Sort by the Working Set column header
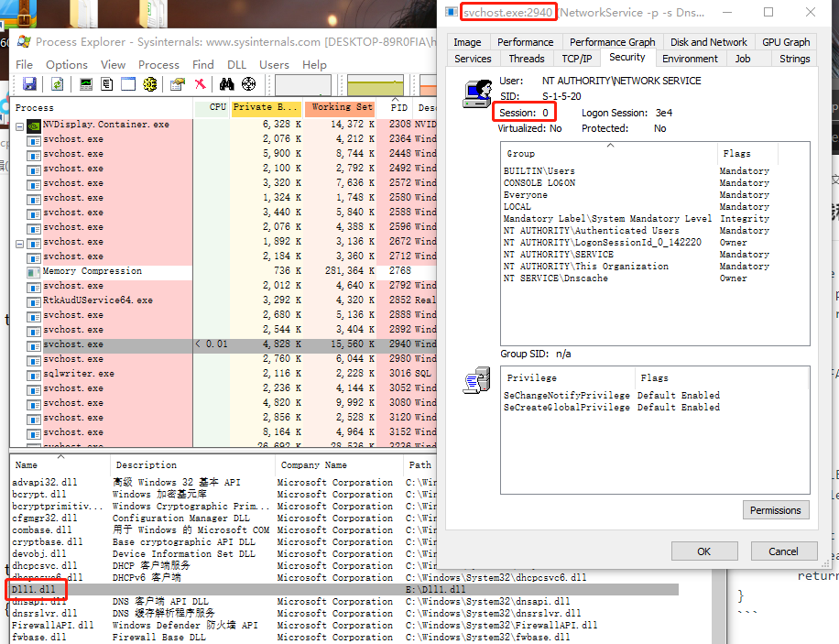Screen dimensions: 839x644 pos(341,107)
